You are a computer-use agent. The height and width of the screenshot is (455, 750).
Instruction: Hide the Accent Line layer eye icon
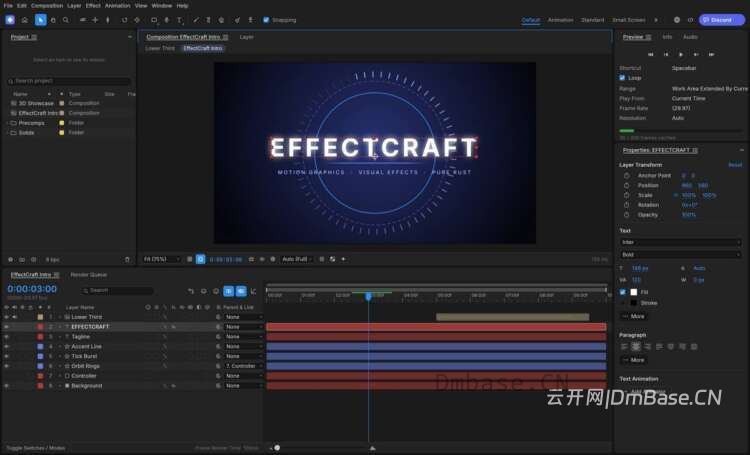(6, 346)
